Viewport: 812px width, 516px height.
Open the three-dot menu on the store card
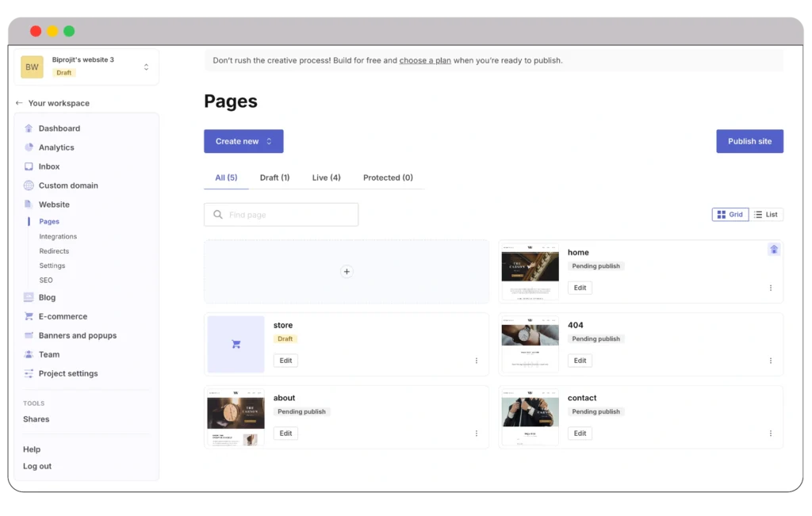[x=477, y=360]
